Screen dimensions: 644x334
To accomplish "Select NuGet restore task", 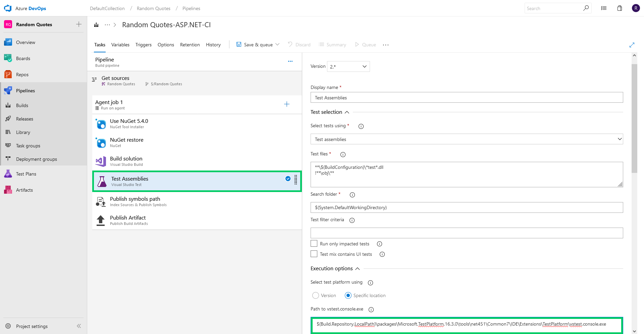I will coord(197,142).
